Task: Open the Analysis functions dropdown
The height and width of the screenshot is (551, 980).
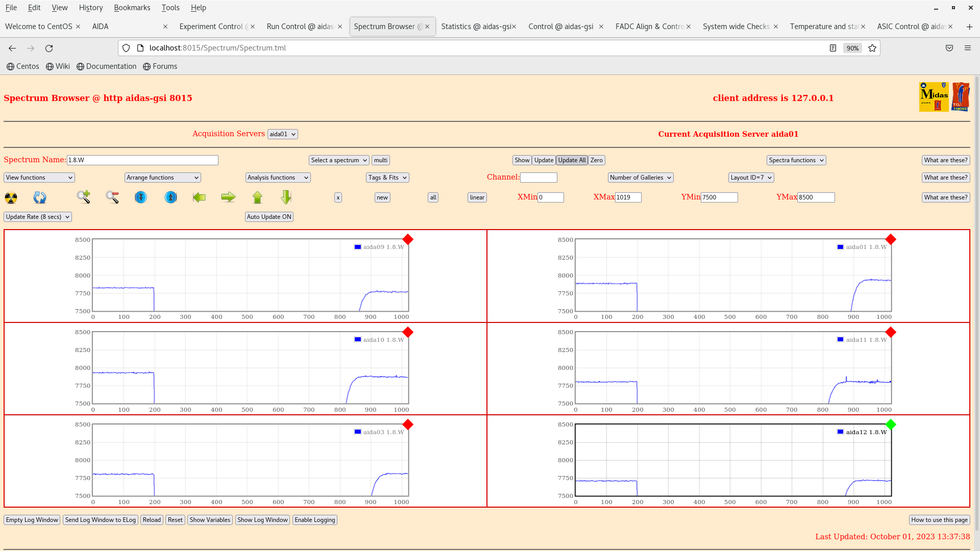Action: point(278,178)
